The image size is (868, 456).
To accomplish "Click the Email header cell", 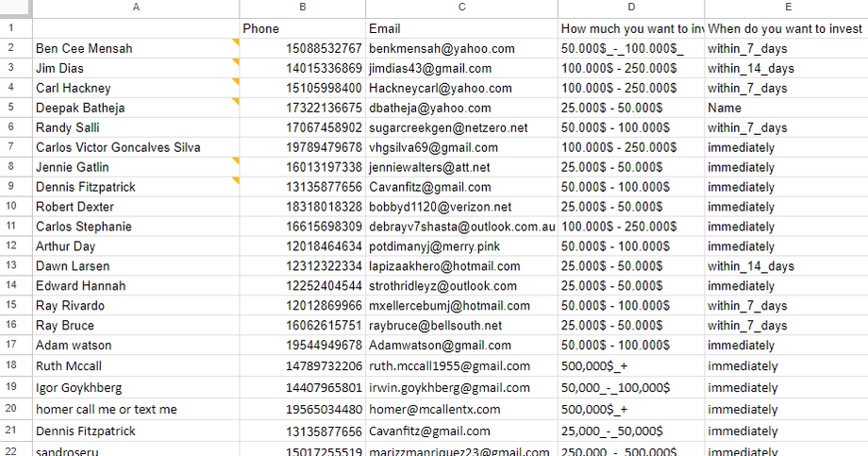I will click(461, 28).
